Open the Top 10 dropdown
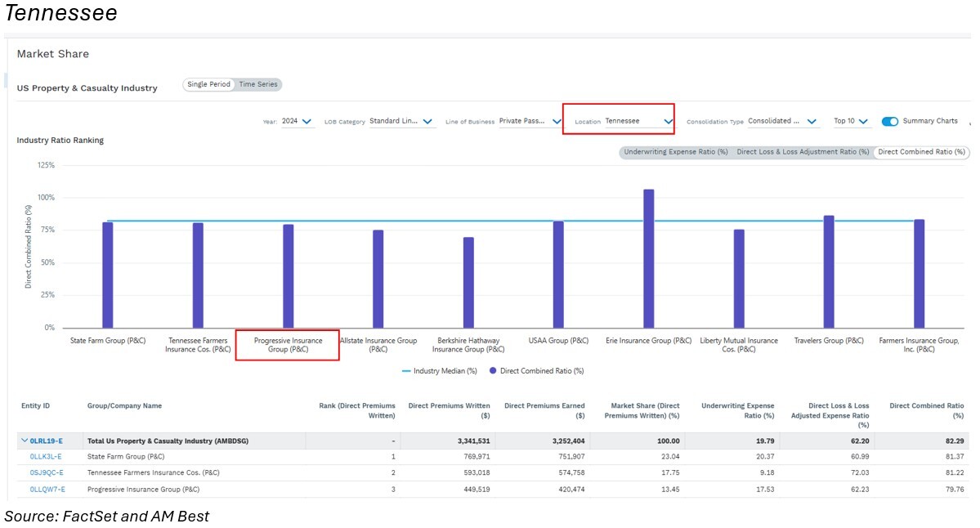 pos(851,122)
